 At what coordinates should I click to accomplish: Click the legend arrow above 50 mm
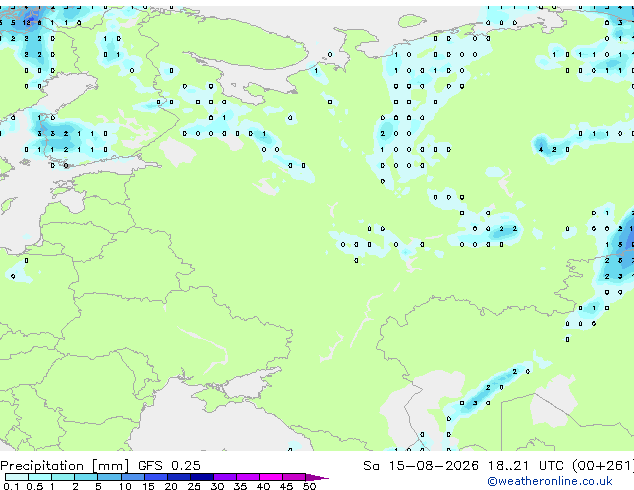(x=317, y=477)
